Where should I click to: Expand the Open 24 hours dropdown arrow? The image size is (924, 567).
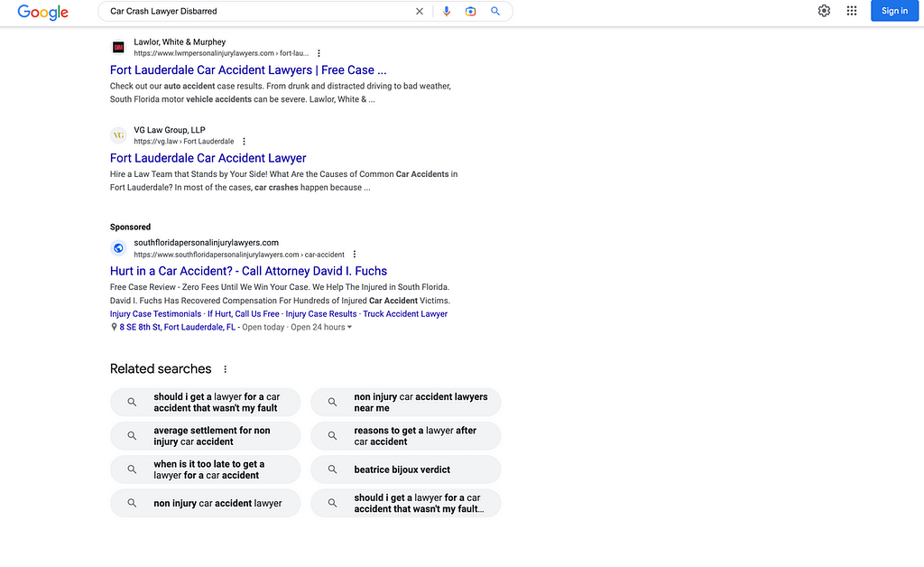[349, 327]
